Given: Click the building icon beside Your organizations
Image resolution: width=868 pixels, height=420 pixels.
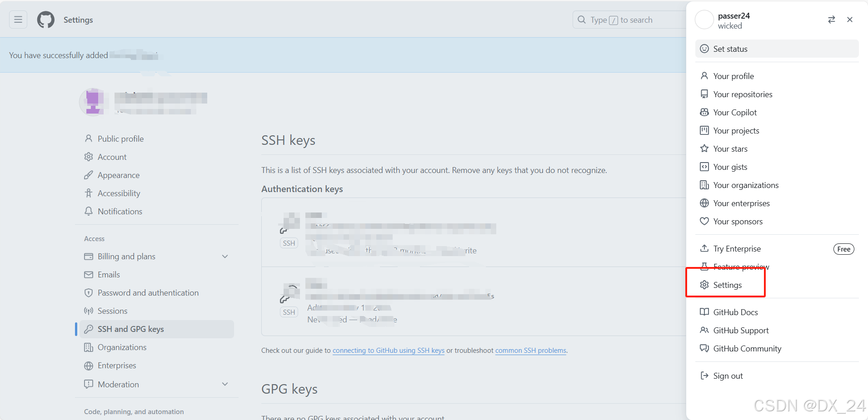Looking at the screenshot, I should (704, 185).
